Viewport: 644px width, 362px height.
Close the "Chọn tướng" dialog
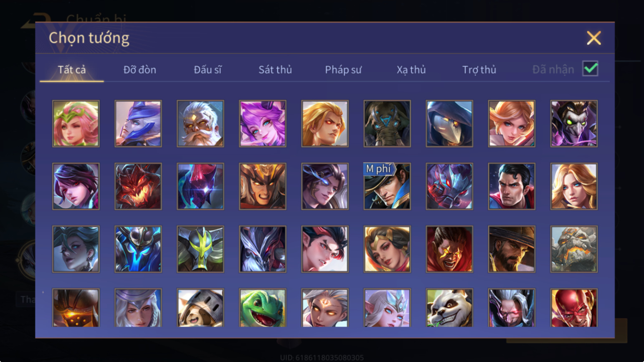[593, 38]
